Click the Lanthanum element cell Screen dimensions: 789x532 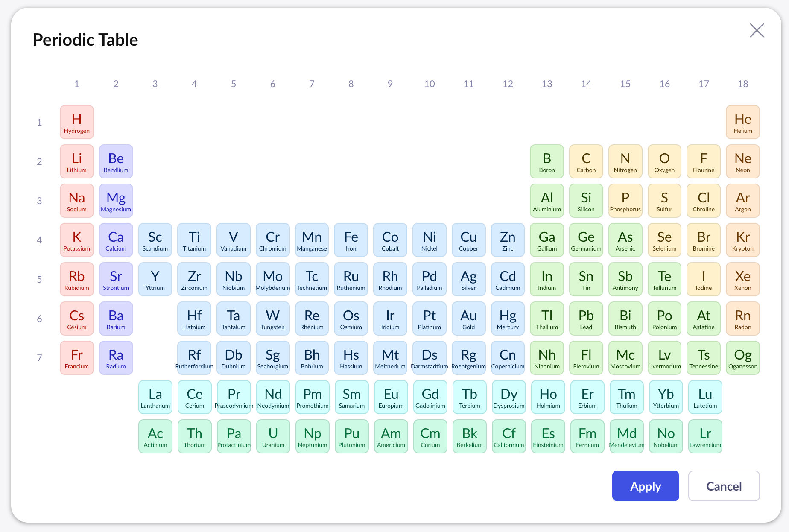click(x=155, y=397)
